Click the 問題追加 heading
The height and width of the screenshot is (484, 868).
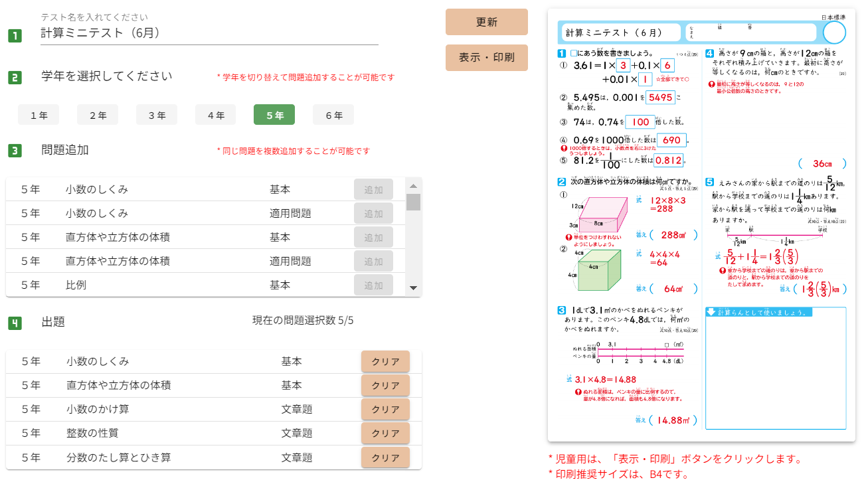coord(65,149)
